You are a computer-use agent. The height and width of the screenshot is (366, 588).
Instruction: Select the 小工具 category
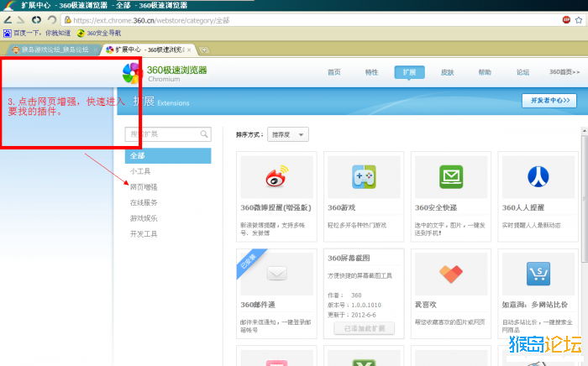coord(140,171)
